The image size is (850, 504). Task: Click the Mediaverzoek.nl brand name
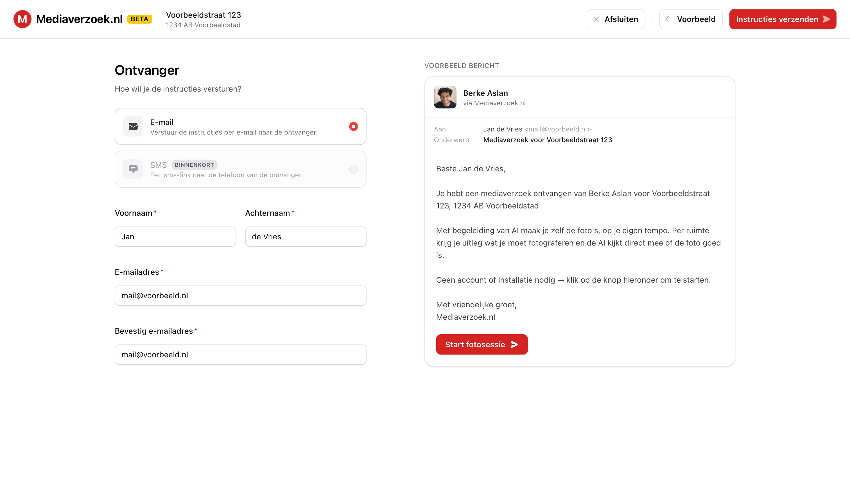tap(79, 19)
